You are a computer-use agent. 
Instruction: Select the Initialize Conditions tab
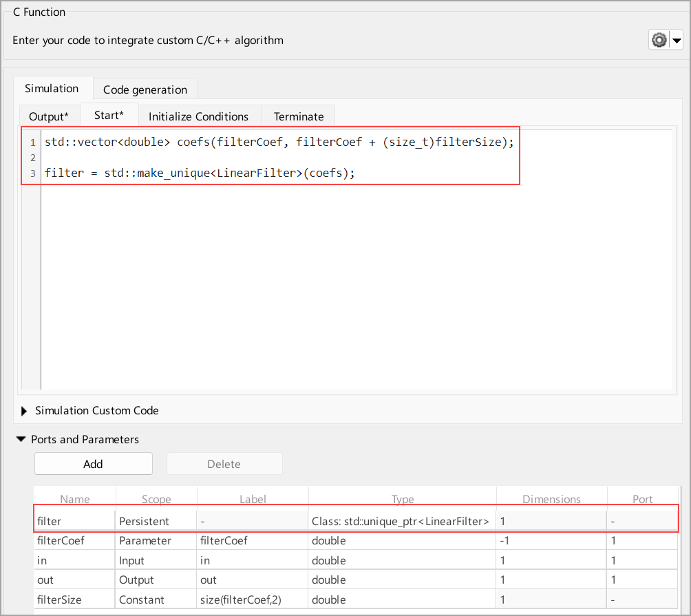[199, 116]
